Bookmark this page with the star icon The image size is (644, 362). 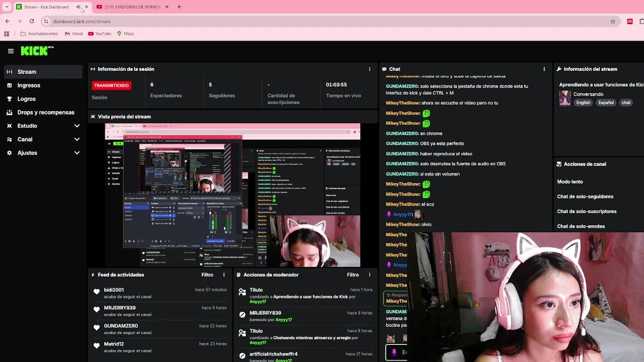(613, 21)
